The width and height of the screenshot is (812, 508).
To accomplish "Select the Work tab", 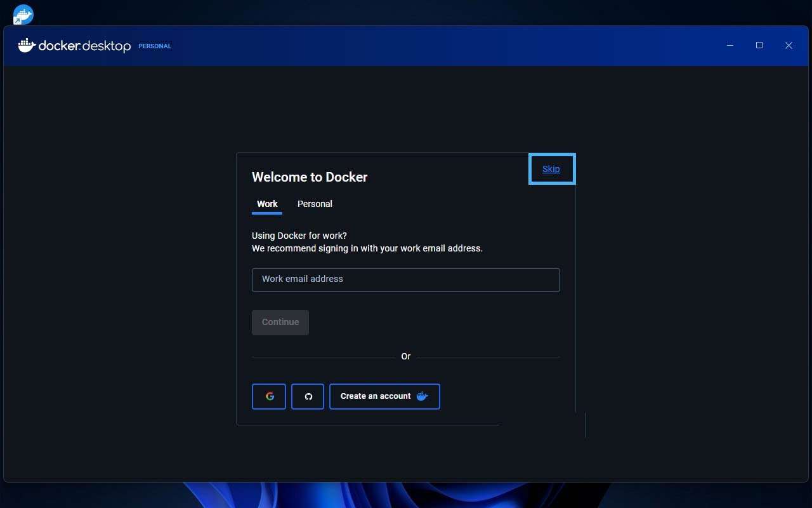I will (267, 204).
